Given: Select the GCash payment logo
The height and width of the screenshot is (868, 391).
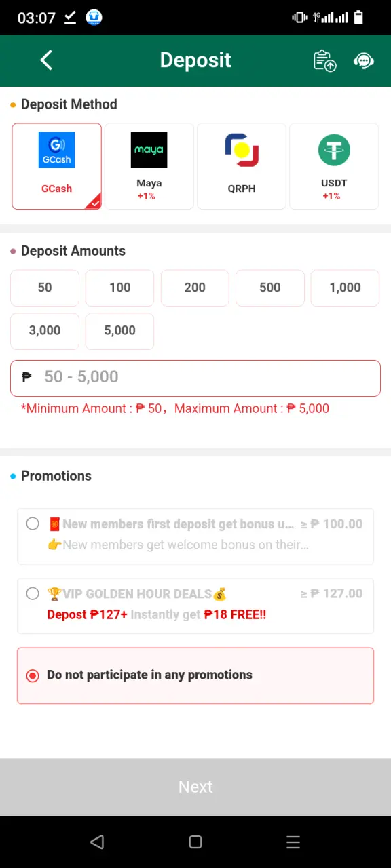Looking at the screenshot, I should [56, 150].
